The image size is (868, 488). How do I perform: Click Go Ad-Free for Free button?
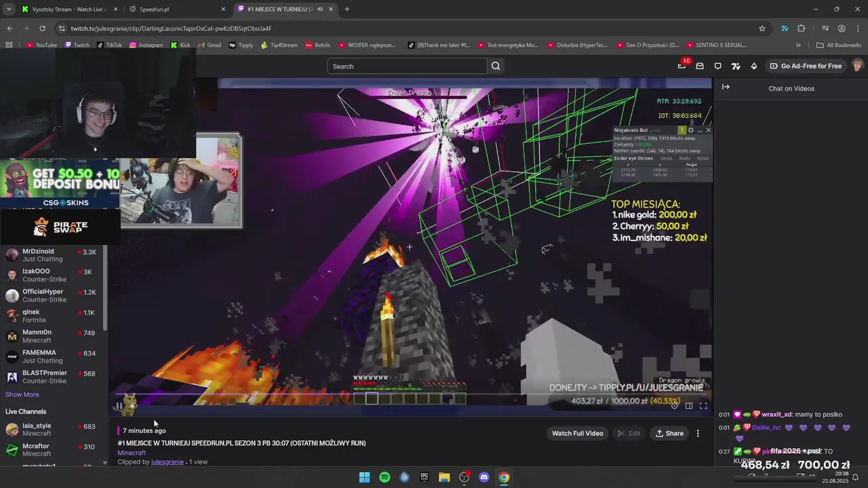click(806, 66)
